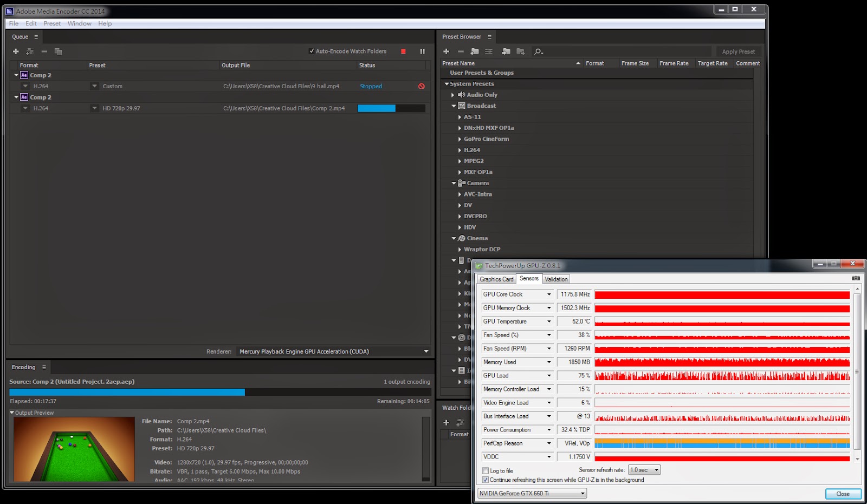Switch to the Graphics Card tab

pos(496,279)
